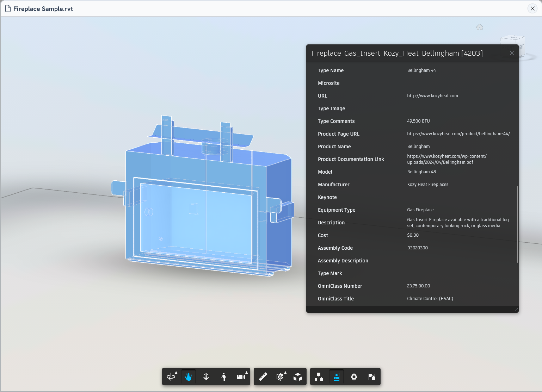Click the file icon beside Fireplace Sample.rvt
This screenshot has height=392, width=542.
tap(8, 8)
